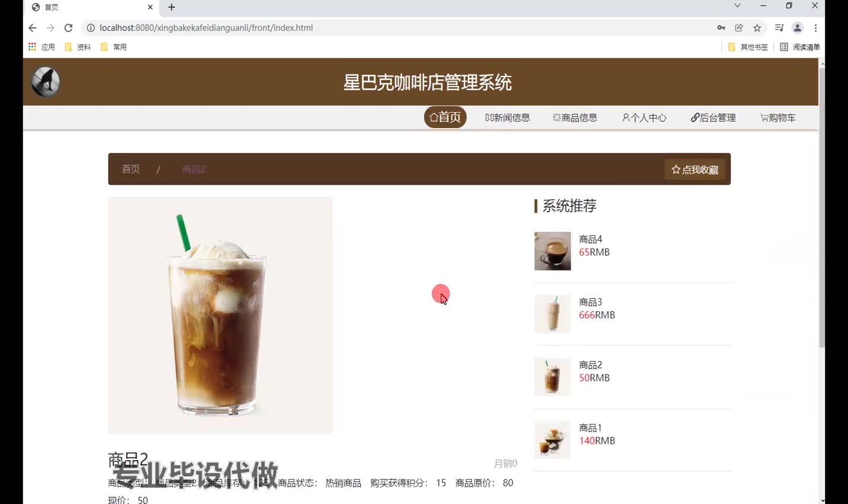Open the 常用 bookmarks folder

point(114,47)
